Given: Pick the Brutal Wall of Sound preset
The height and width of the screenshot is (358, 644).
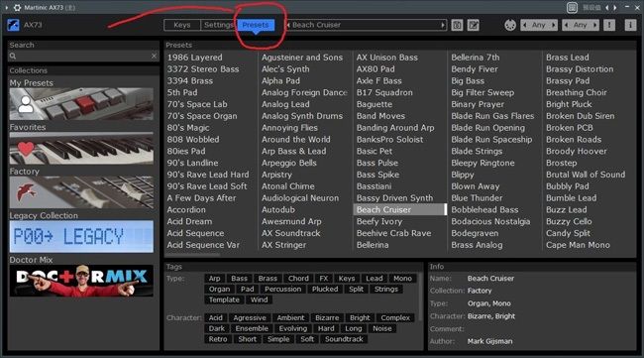Looking at the screenshot, I should (586, 175).
